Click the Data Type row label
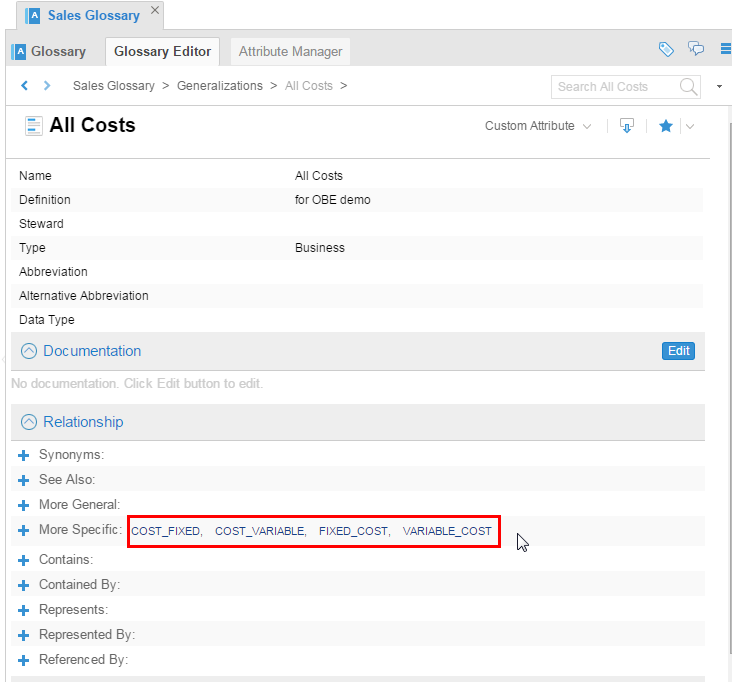Image resolution: width=732 pixels, height=682 pixels. pyautogui.click(x=47, y=320)
